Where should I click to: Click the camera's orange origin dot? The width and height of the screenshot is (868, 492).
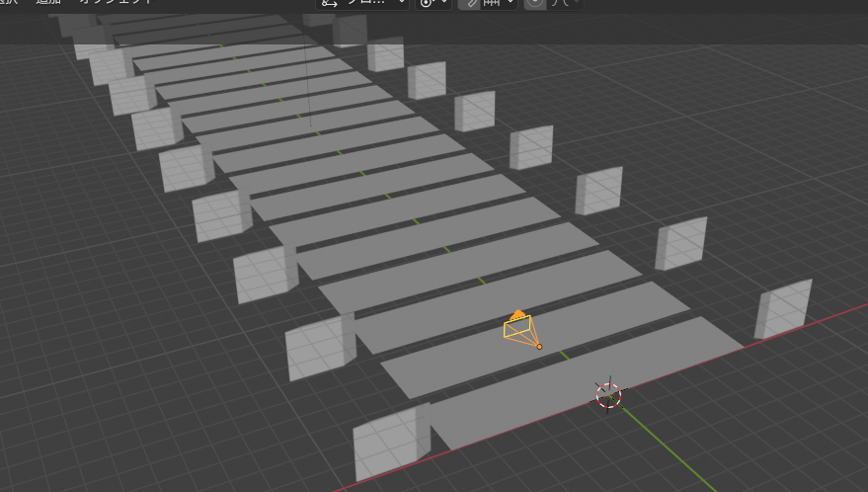click(538, 346)
